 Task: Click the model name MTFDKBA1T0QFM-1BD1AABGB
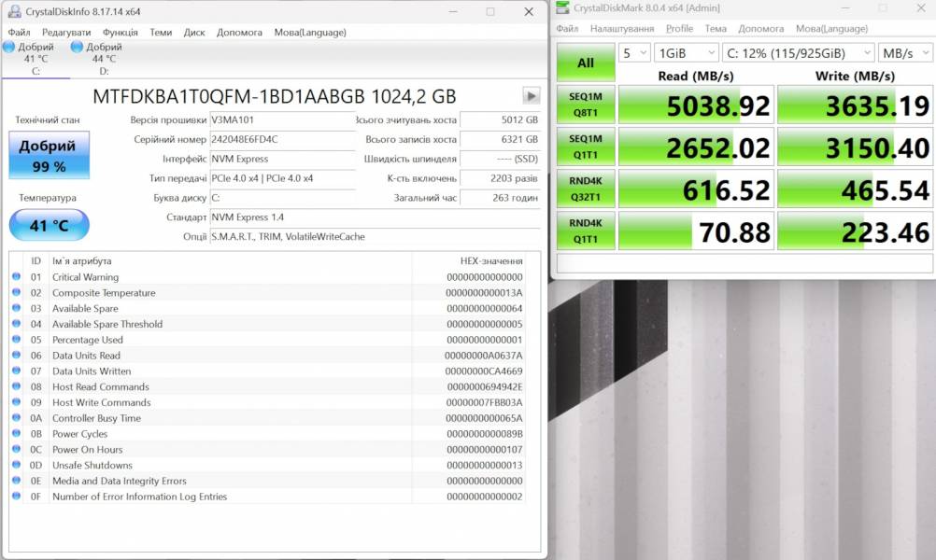click(228, 96)
